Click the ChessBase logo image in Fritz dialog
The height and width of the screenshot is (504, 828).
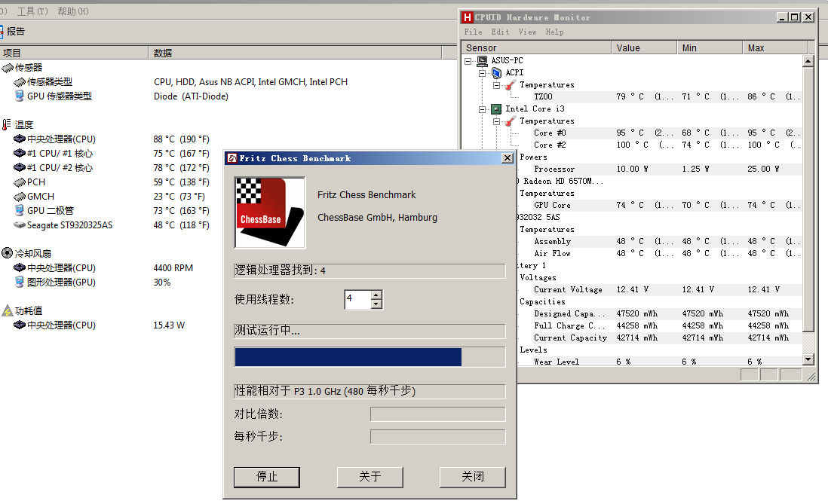[270, 212]
